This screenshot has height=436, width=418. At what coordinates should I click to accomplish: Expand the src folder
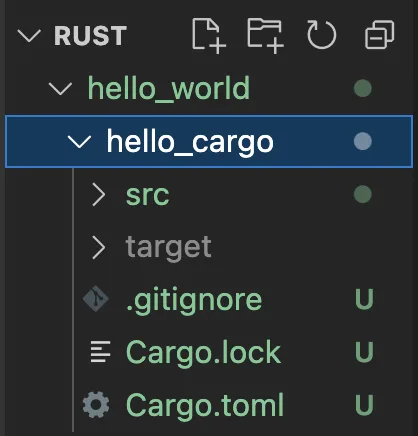tap(99, 195)
